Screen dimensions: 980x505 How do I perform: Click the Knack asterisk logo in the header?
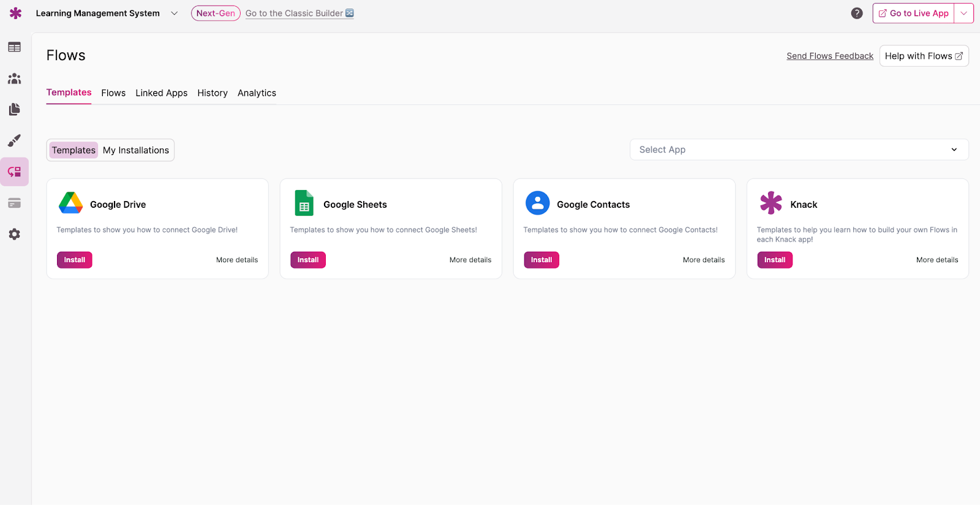pos(16,13)
